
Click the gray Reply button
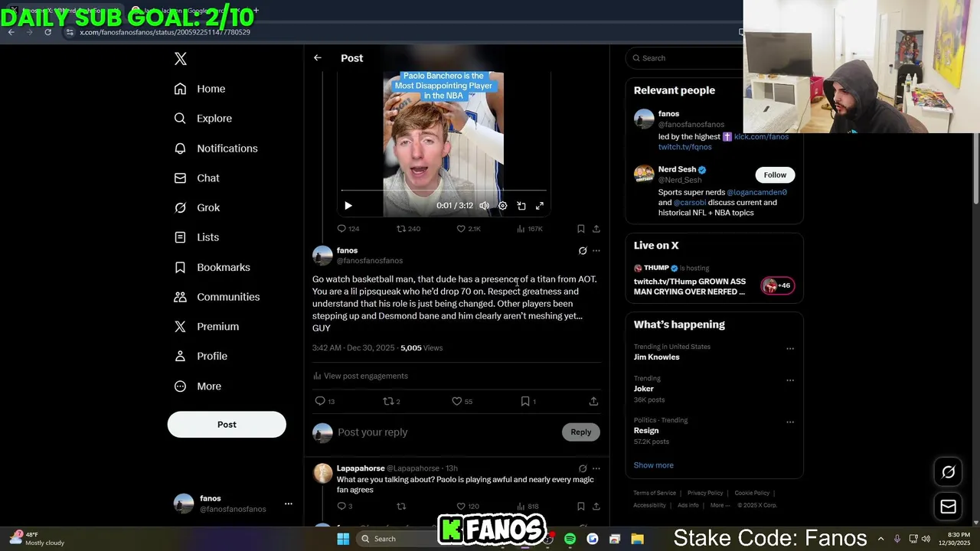[x=581, y=432]
